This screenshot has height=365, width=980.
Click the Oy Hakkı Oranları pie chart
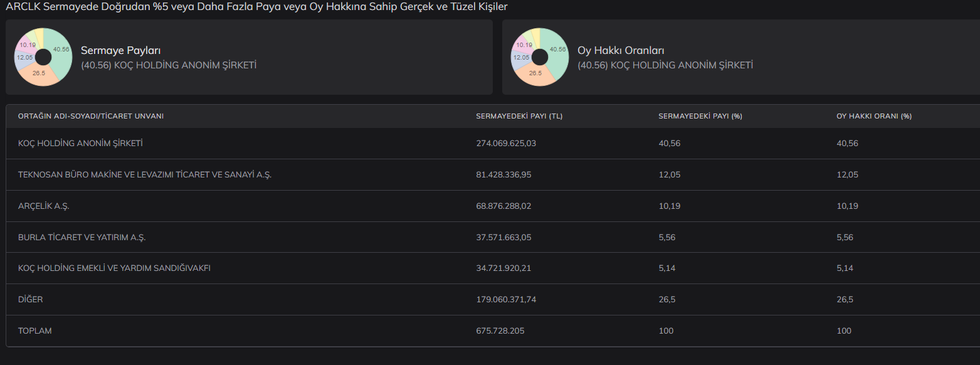coord(540,56)
